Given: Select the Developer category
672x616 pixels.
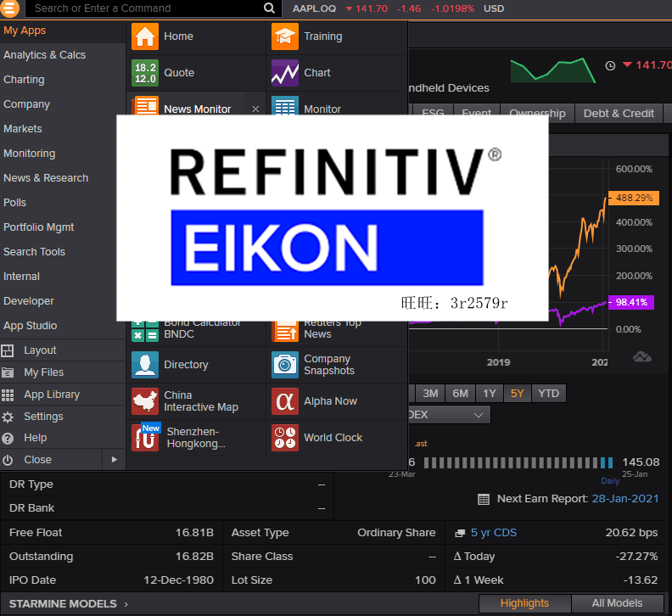Looking at the screenshot, I should point(29,301).
